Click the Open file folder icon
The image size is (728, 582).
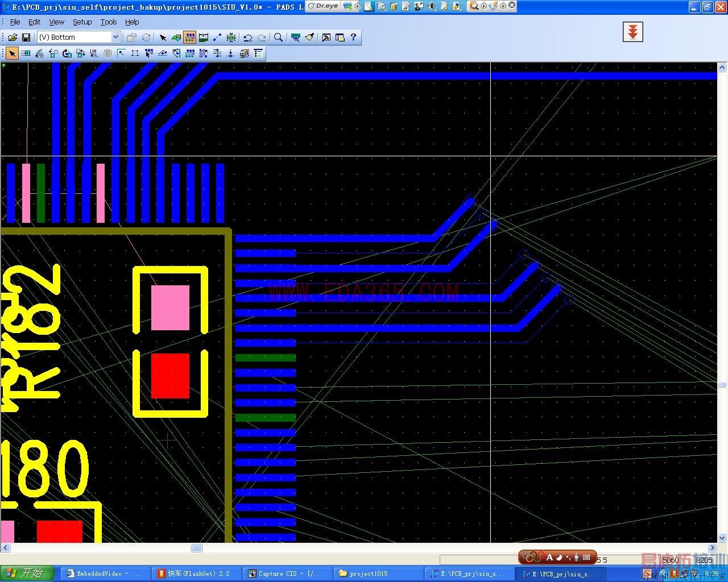[x=13, y=38]
